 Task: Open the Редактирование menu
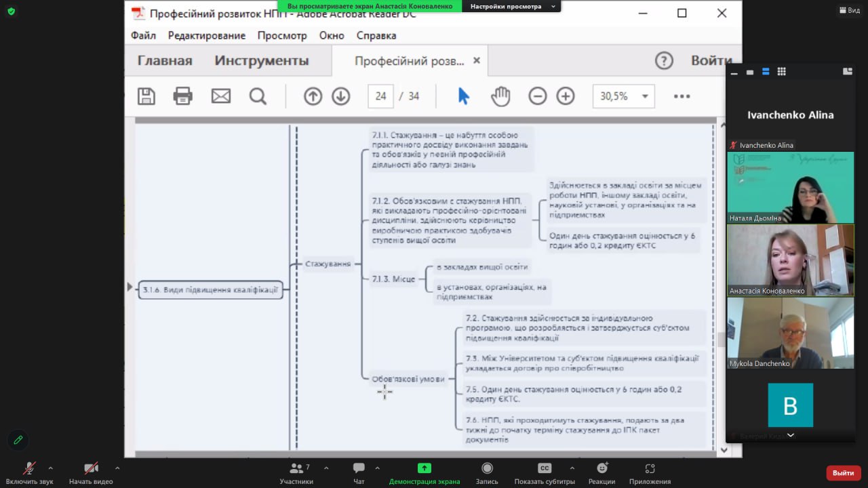pyautogui.click(x=207, y=35)
